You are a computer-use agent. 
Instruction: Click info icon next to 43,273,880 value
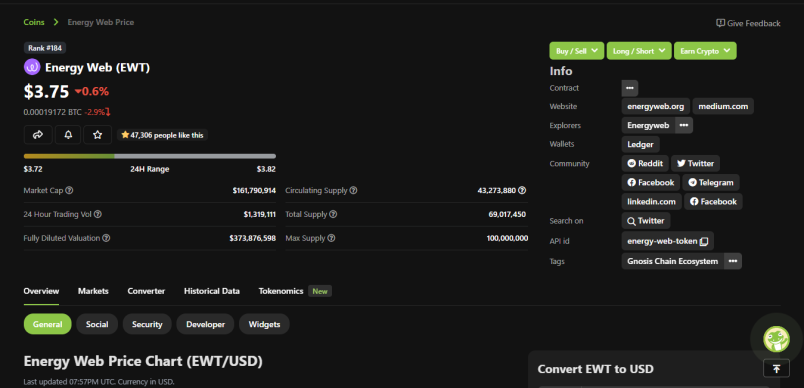(522, 190)
